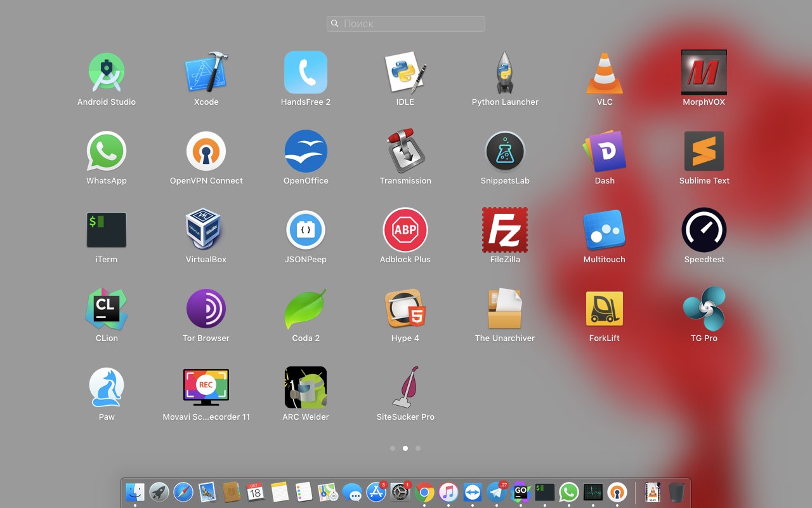Click the Launchpad search field
Screen dimensions: 812x508
(406, 23)
